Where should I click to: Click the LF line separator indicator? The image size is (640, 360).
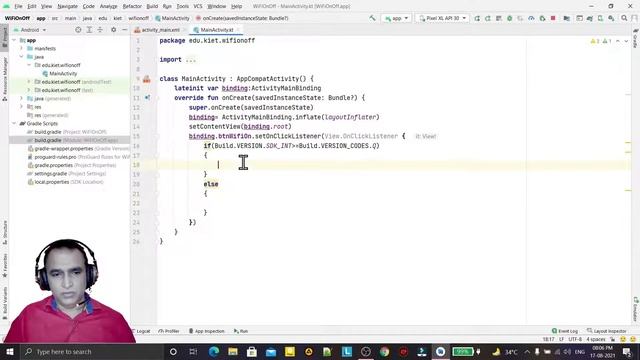(561, 339)
